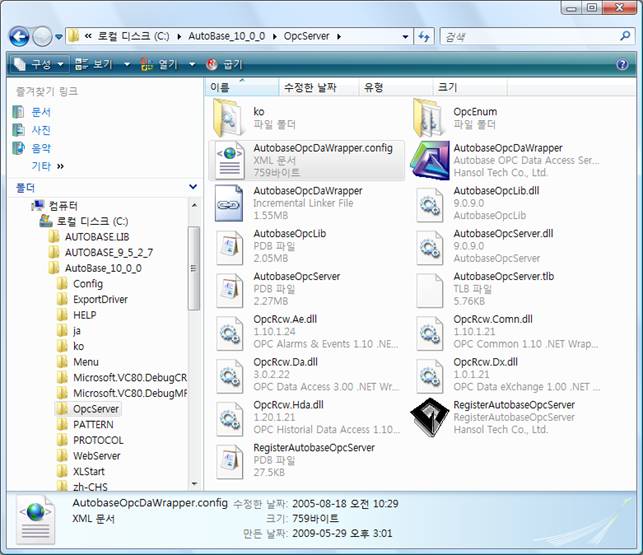Open 문서 (Documents) favorite link

point(41,111)
